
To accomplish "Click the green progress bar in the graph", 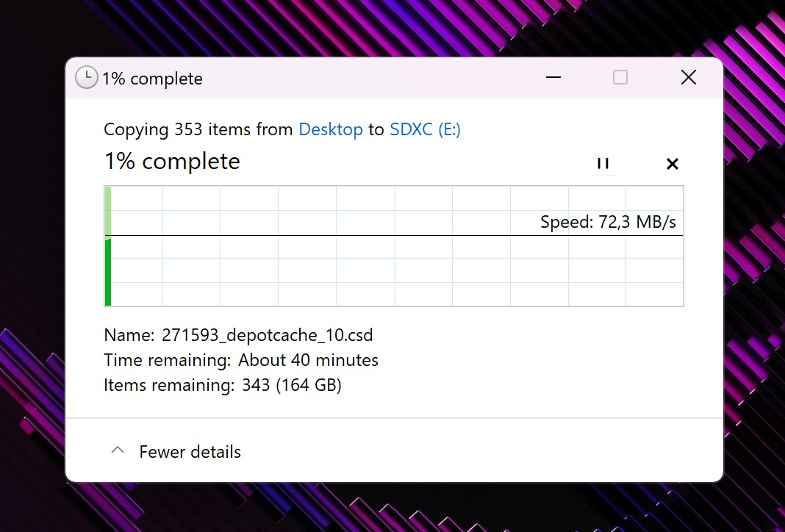I will tap(108, 270).
